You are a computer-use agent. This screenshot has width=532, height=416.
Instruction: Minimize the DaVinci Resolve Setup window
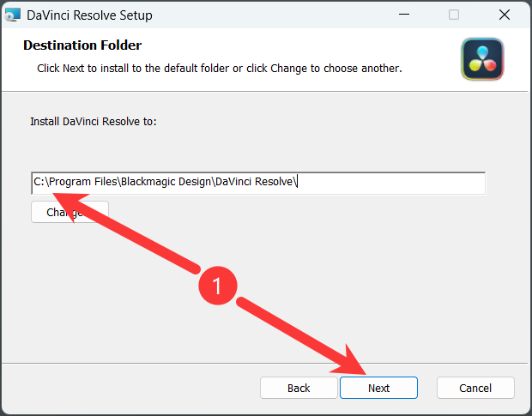[404, 15]
